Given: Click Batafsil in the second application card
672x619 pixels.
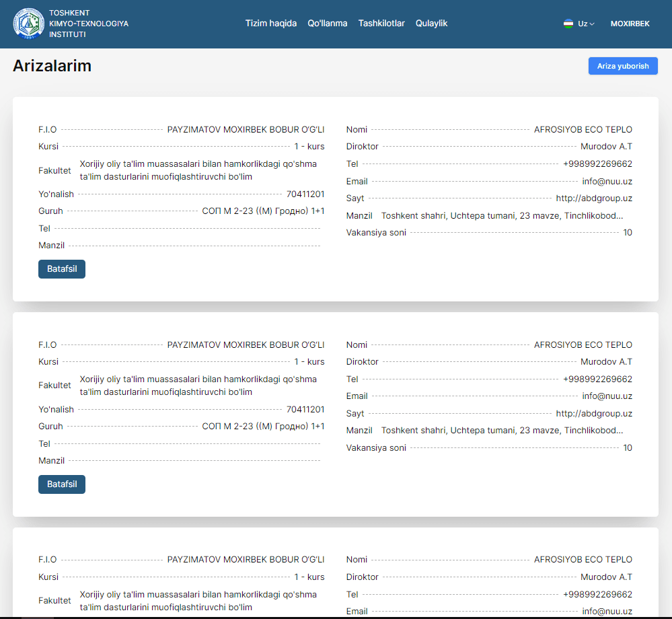Looking at the screenshot, I should (62, 484).
